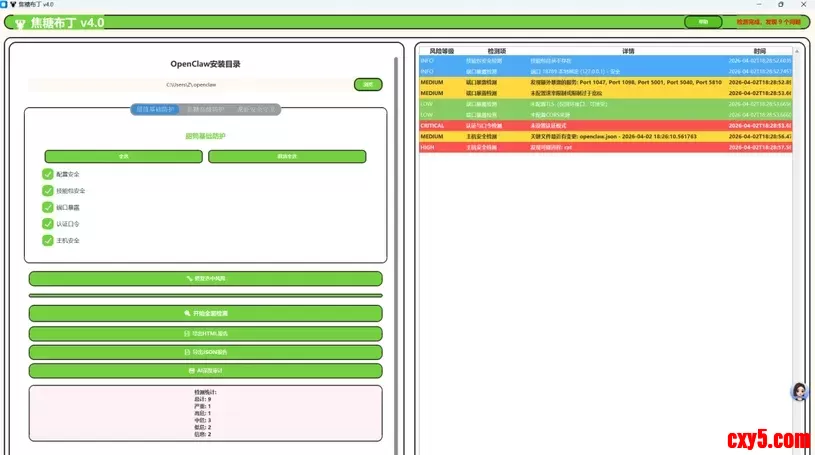Click the 帮助 help button in header
Screen dimensions: 815x455
(x=703, y=22)
